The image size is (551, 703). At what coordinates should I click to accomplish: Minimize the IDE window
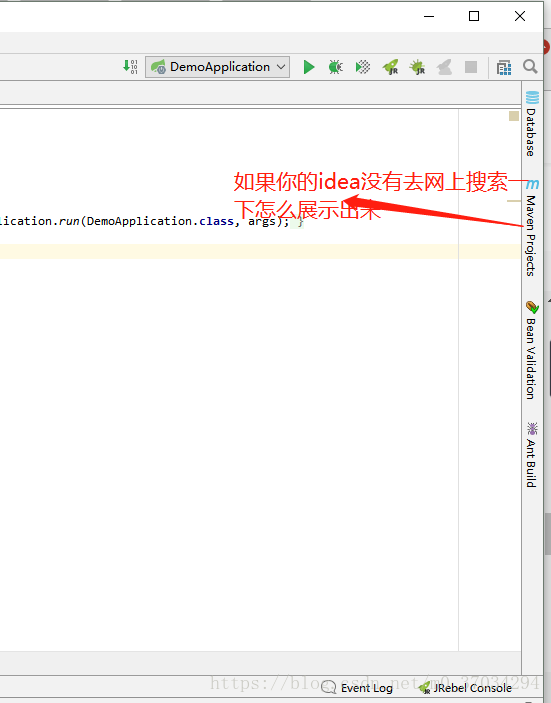click(x=429, y=17)
